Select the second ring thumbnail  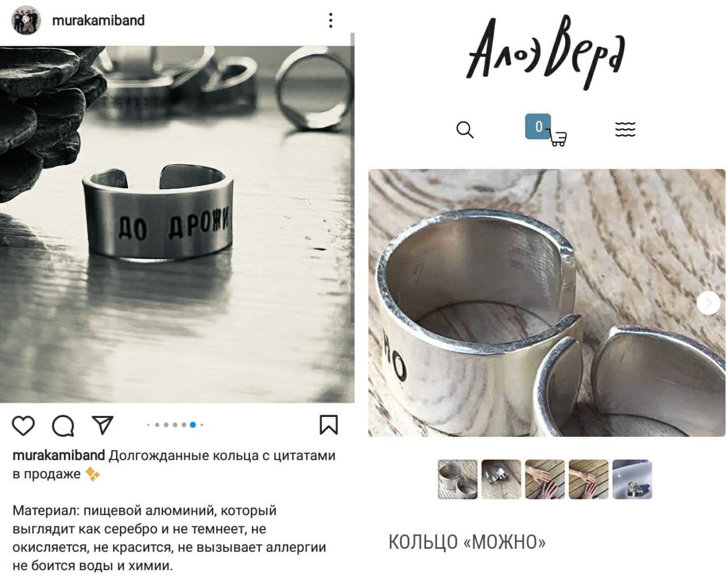tap(501, 479)
